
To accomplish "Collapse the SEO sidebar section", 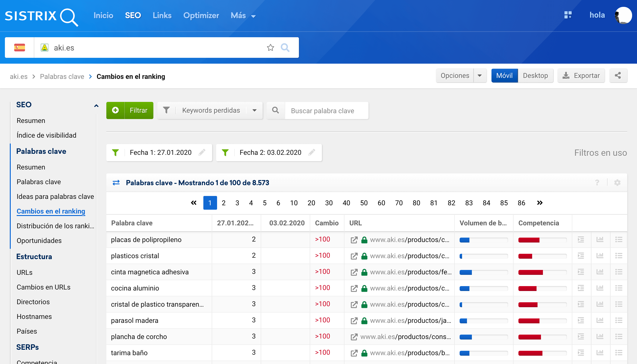I will pos(96,106).
